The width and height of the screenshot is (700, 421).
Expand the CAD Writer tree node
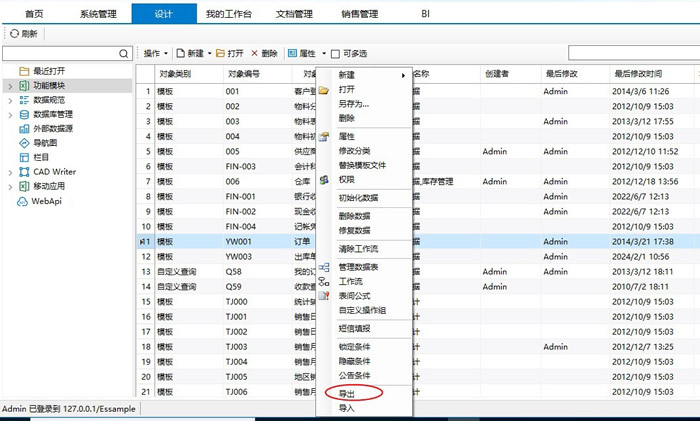(x=10, y=172)
